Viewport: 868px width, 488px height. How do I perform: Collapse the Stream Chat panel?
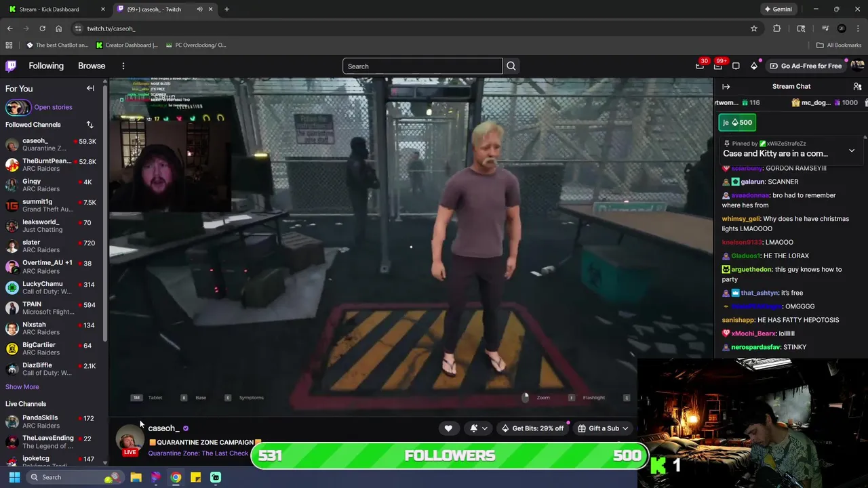point(726,87)
